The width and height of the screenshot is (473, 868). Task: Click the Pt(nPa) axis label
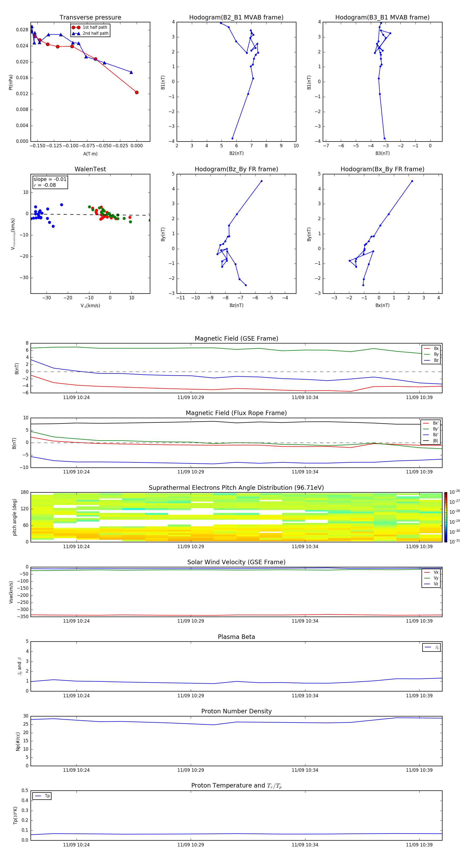click(x=11, y=82)
